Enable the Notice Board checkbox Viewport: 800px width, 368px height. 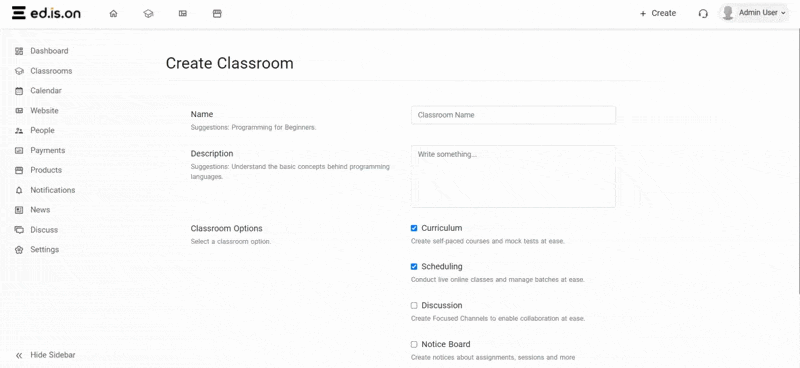(x=414, y=344)
